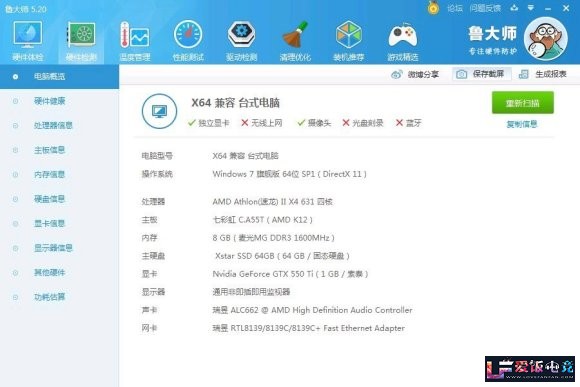Screen dimensions: 580x387
Task: Select 电脑概览 in the sidebar
Action: 59,77
